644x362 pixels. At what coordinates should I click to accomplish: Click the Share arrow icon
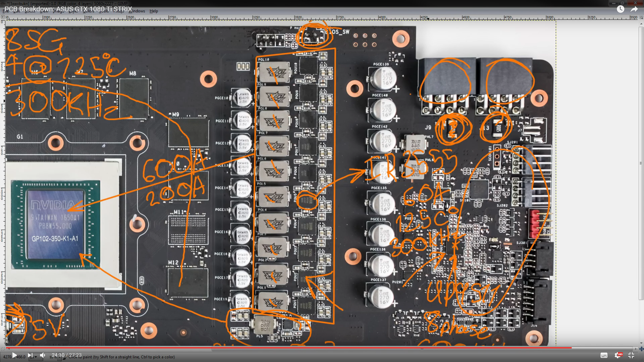[634, 9]
